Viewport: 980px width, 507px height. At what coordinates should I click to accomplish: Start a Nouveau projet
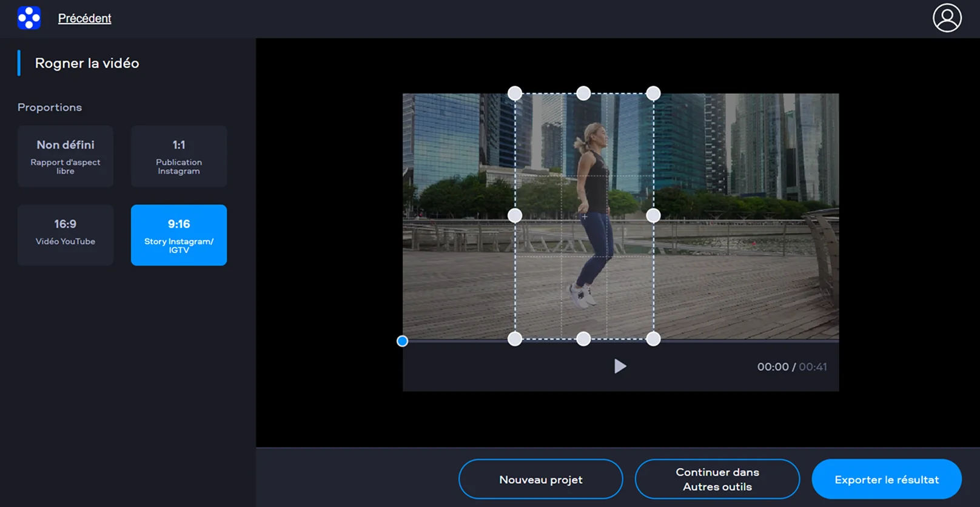pos(540,479)
